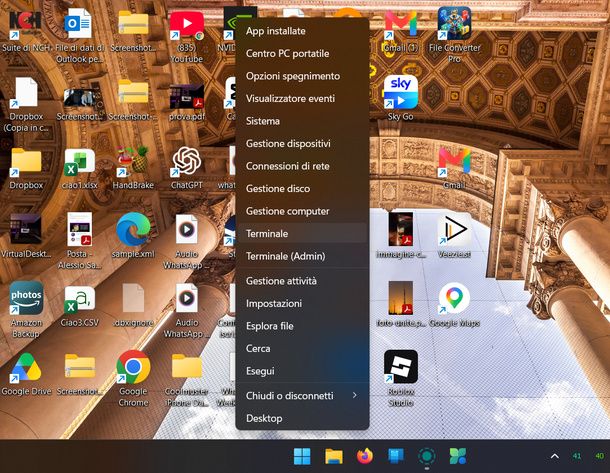Open the foto unite PDF icon
The image size is (610, 473).
point(400,298)
